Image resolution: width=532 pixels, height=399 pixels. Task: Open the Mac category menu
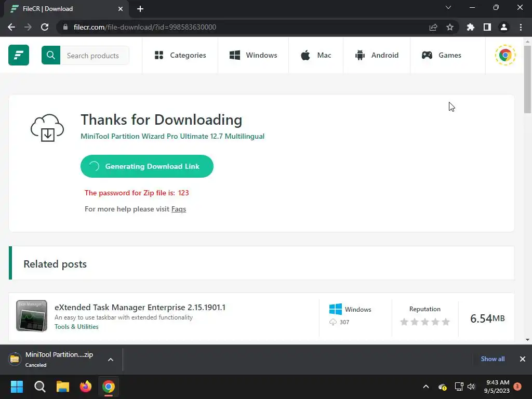[x=316, y=55]
